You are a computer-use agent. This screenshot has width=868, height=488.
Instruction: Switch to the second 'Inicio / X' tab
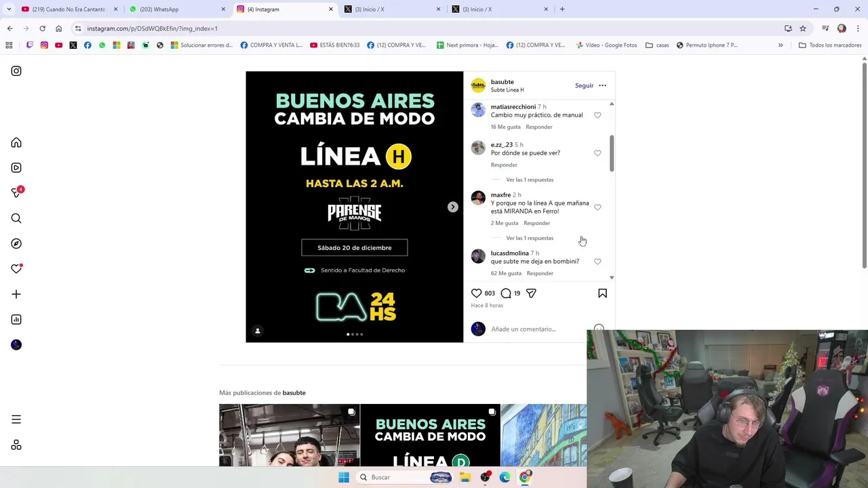coord(500,9)
